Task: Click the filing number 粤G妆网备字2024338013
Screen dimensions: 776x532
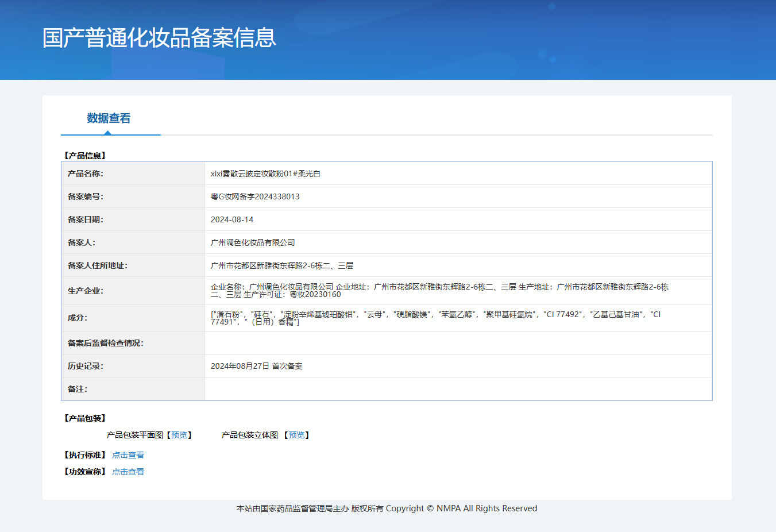Action: 255,196
